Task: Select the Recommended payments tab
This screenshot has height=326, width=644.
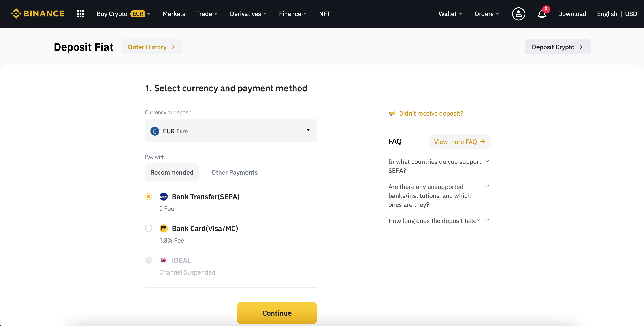Action: point(172,172)
